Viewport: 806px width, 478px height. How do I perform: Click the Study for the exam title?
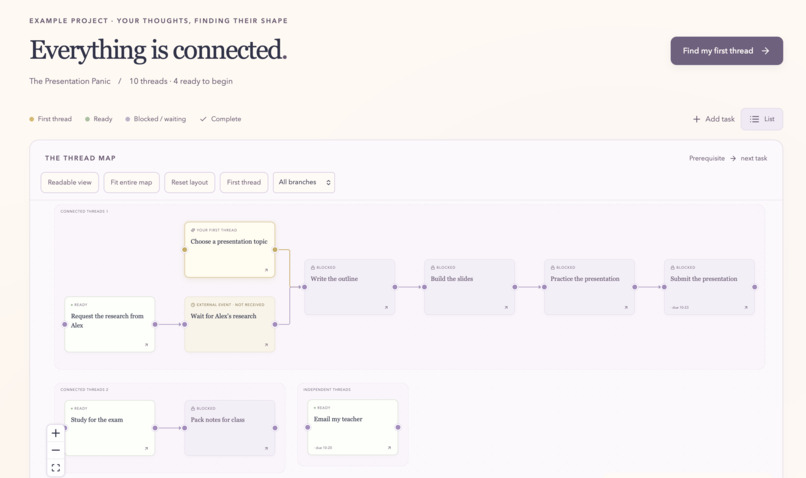(97, 419)
